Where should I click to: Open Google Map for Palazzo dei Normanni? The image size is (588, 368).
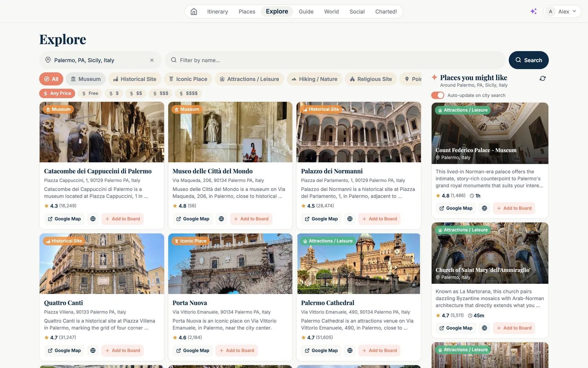(321, 219)
